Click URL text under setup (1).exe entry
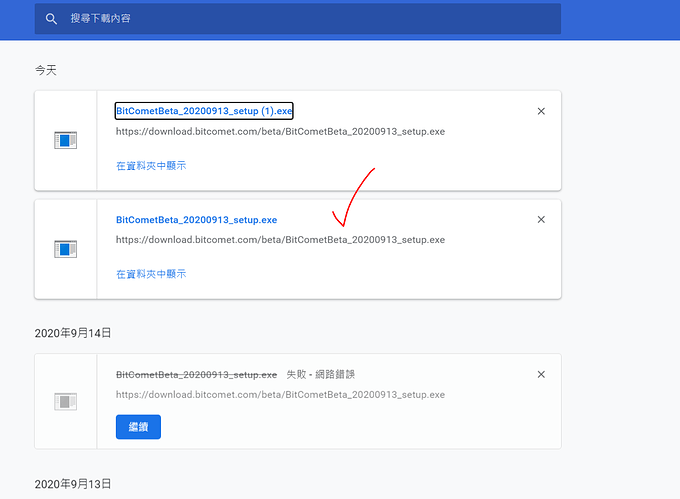Image resolution: width=680 pixels, height=499 pixels. pos(280,131)
